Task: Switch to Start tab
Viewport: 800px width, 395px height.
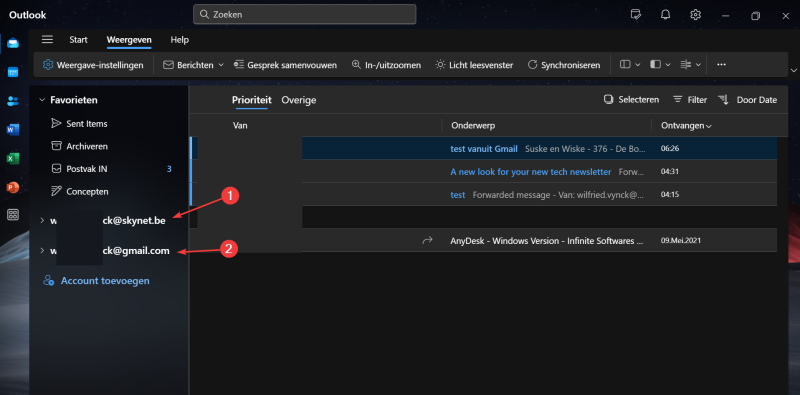Action: [x=78, y=40]
